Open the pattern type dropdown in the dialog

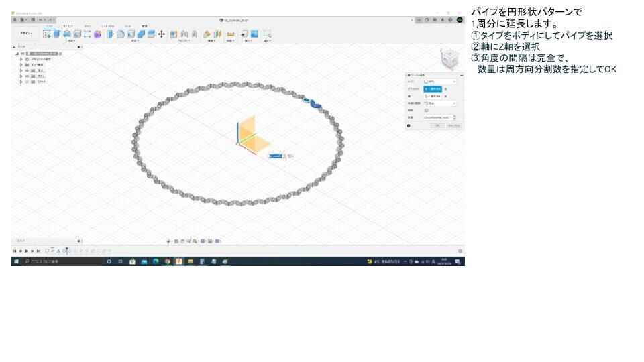coord(440,82)
